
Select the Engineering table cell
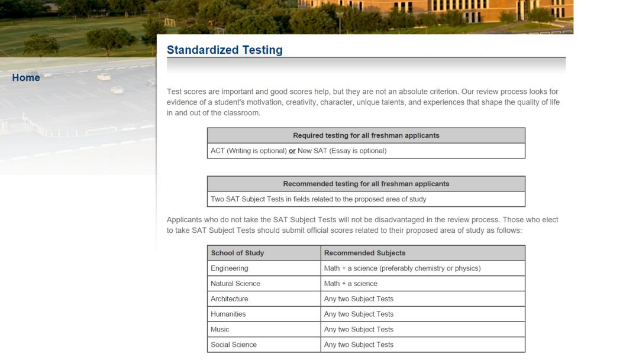coord(264,268)
